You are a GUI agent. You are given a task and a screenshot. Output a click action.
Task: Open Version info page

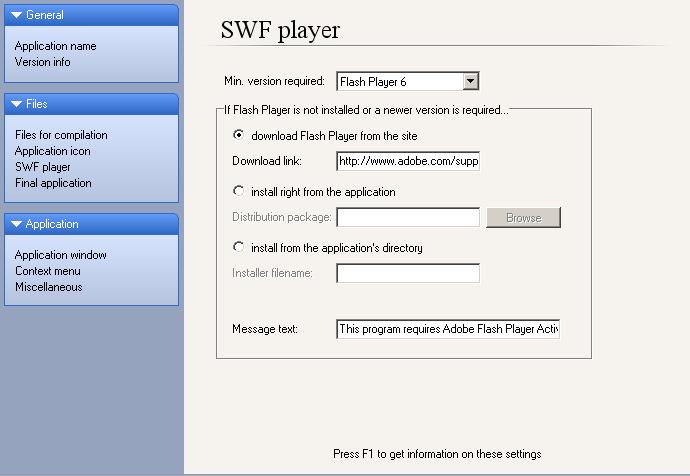click(x=43, y=62)
